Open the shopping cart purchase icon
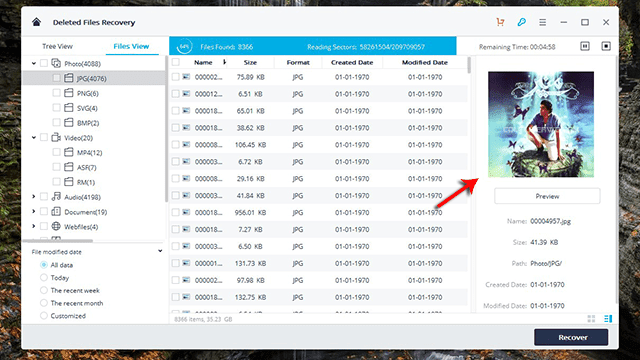 (500, 22)
